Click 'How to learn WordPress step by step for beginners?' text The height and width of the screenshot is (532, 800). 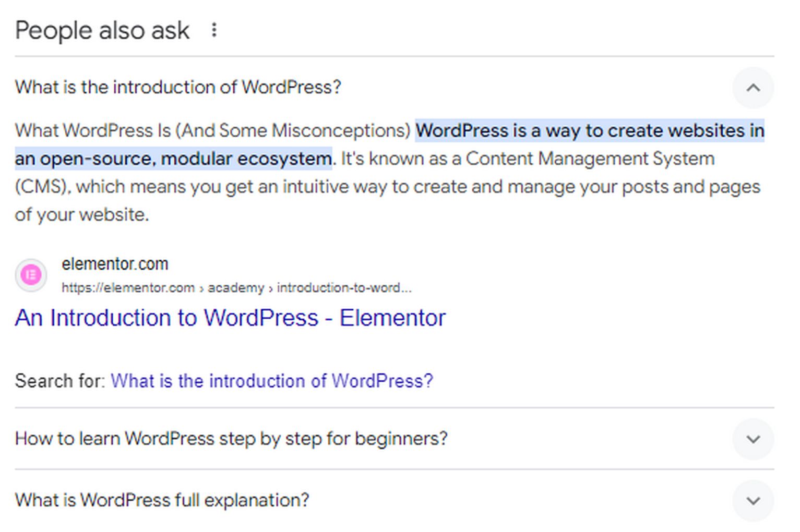tap(231, 439)
